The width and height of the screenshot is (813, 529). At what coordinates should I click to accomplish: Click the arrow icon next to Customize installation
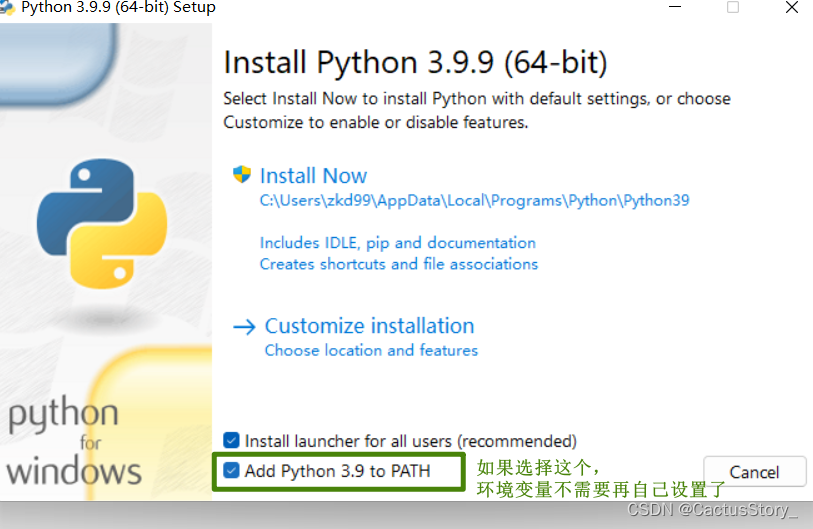(x=244, y=327)
